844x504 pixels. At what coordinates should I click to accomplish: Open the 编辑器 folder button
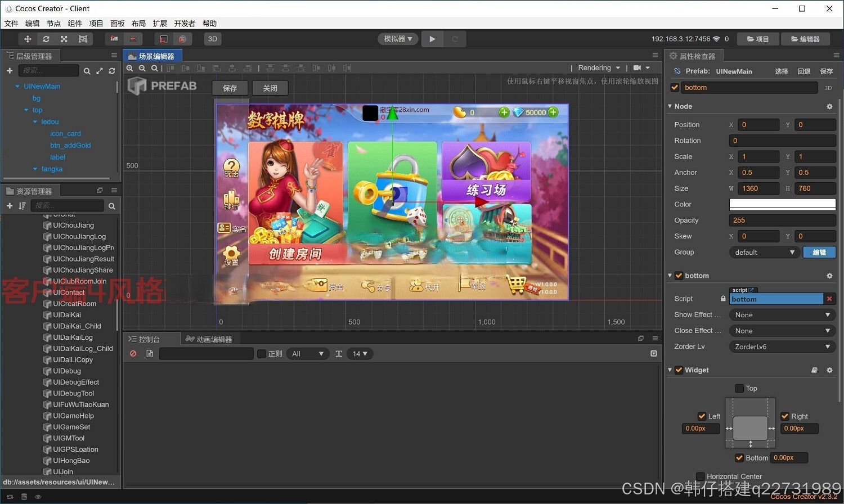(805, 39)
